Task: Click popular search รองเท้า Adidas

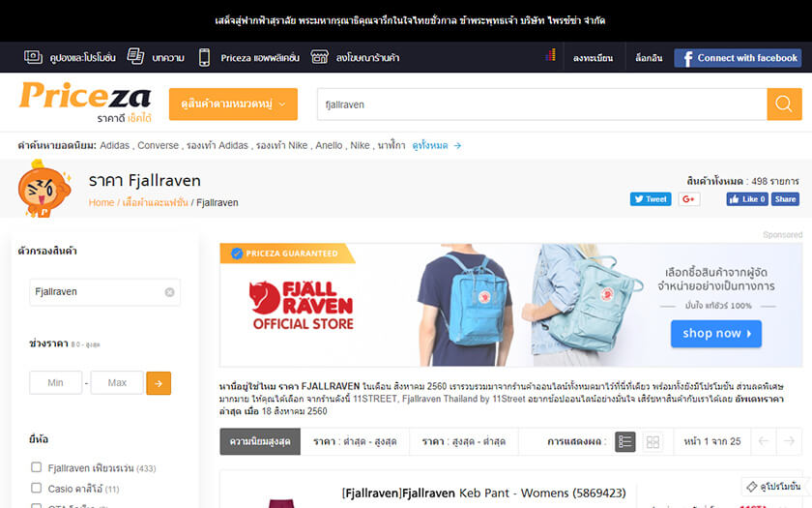Action: tap(217, 146)
